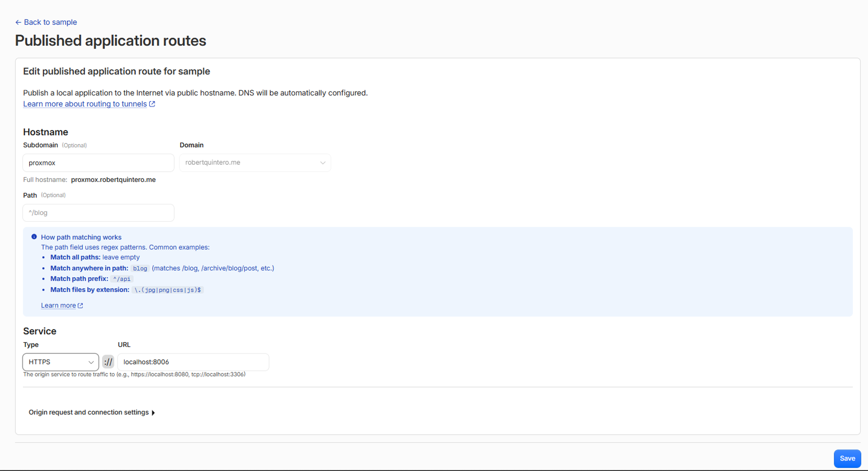868x471 pixels.
Task: Click the :// separator badge
Action: (108, 362)
